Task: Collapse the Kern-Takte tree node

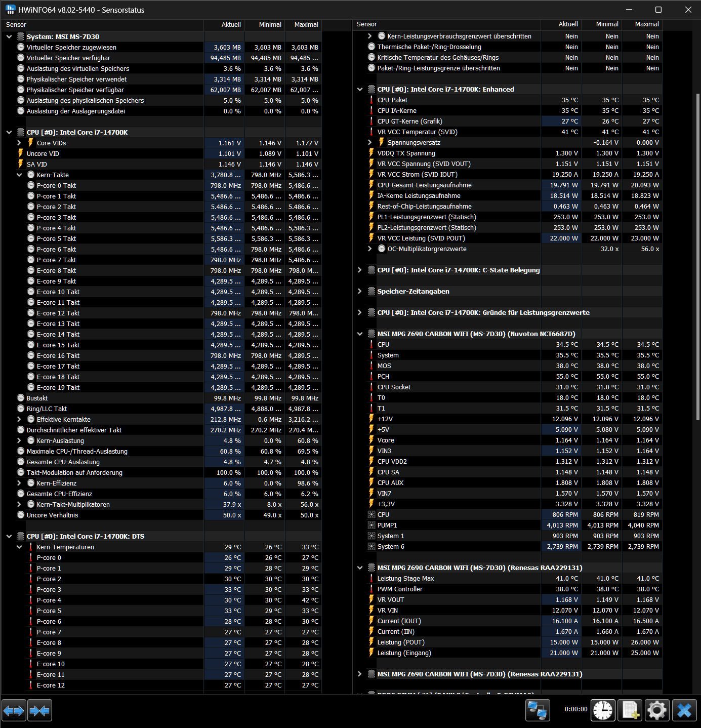Action: 19,175
